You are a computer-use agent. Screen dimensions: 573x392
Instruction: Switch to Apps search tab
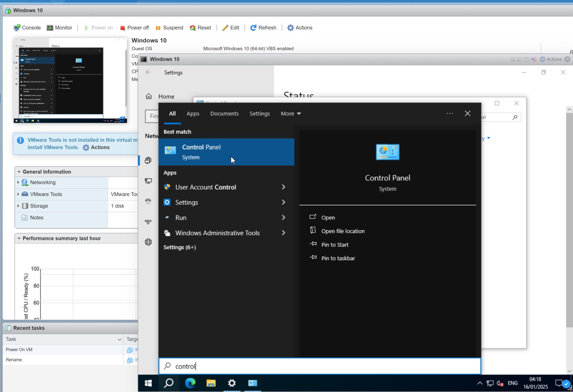click(193, 114)
